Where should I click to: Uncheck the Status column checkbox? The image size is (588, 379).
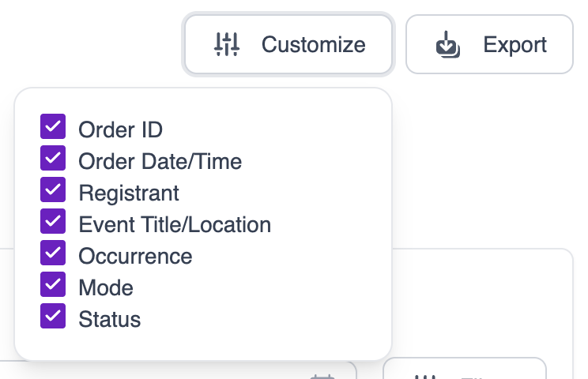pyautogui.click(x=53, y=317)
